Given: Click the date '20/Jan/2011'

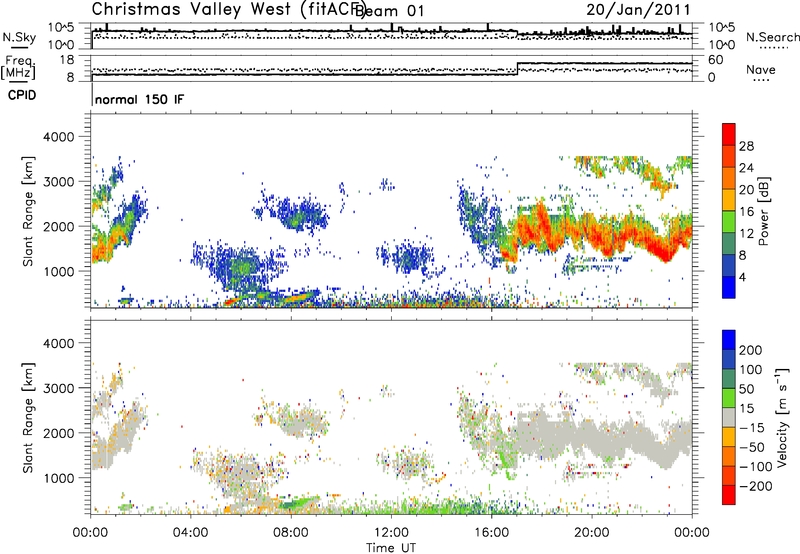Looking at the screenshot, I should coord(638,9).
